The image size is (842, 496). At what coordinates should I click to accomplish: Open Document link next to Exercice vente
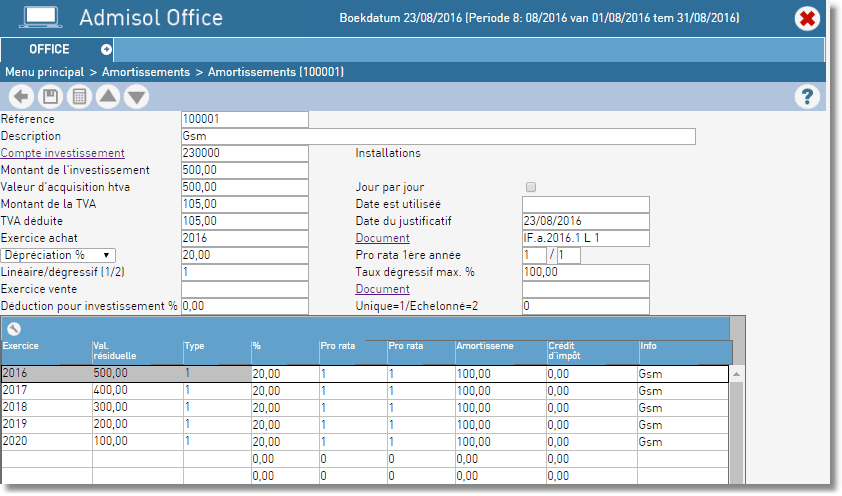click(x=382, y=289)
